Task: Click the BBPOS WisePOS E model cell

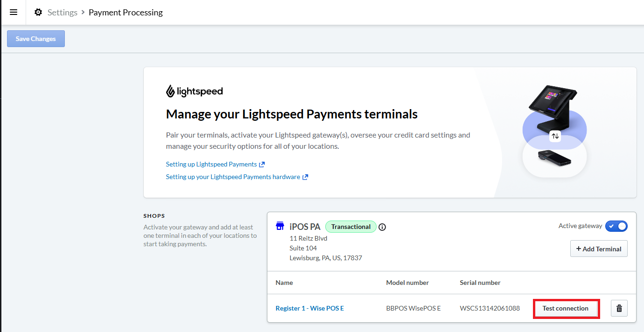Action: point(413,308)
